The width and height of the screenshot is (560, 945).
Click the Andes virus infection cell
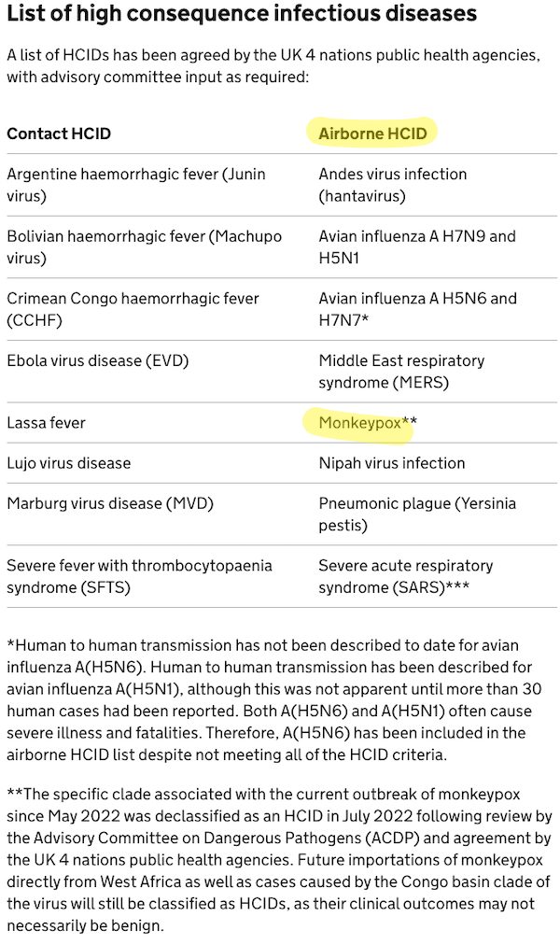[393, 184]
